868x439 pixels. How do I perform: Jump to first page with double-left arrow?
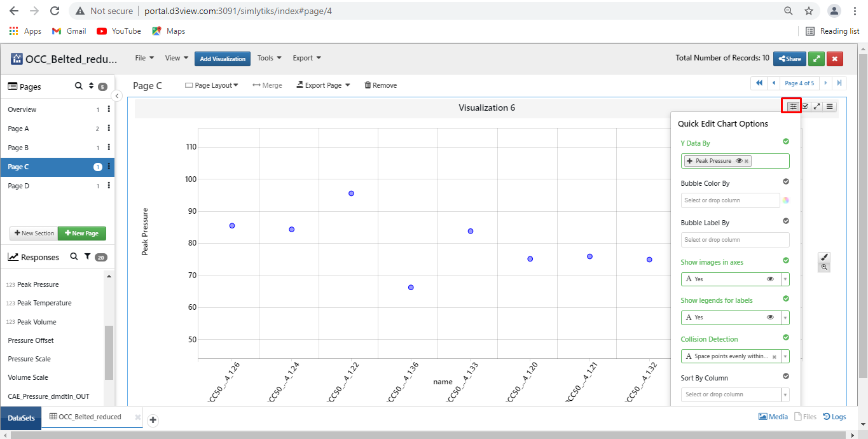(759, 83)
